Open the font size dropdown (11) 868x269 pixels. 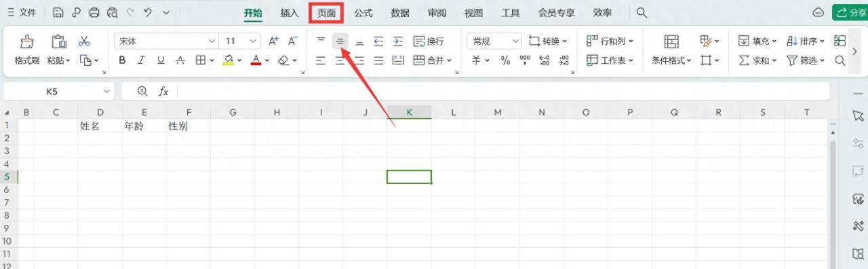254,41
